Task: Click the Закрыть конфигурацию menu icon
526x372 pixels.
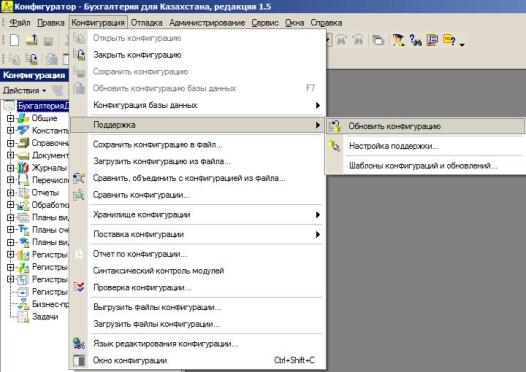Action: (80, 55)
